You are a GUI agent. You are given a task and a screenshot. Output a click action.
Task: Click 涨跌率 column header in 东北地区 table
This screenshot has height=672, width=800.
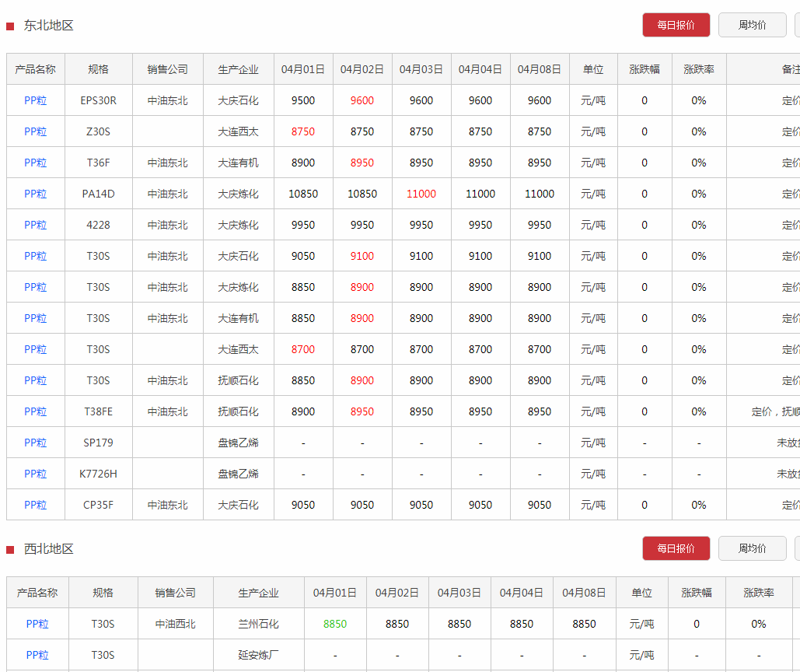point(699,69)
